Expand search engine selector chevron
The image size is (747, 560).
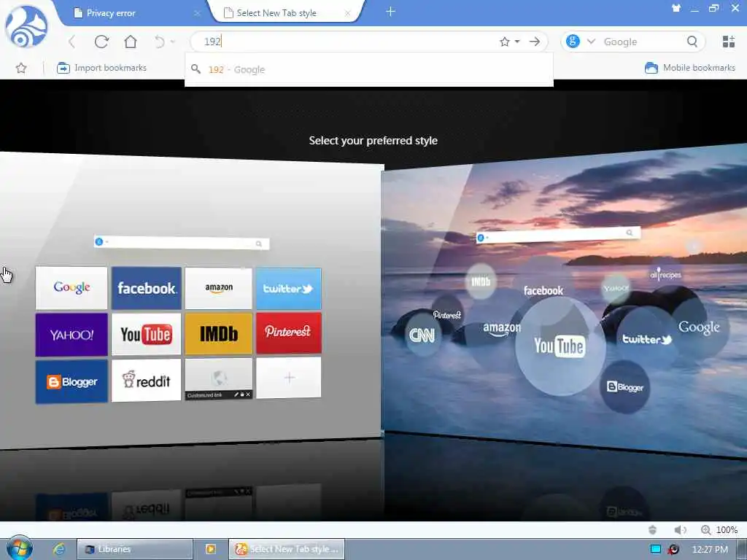coord(591,42)
